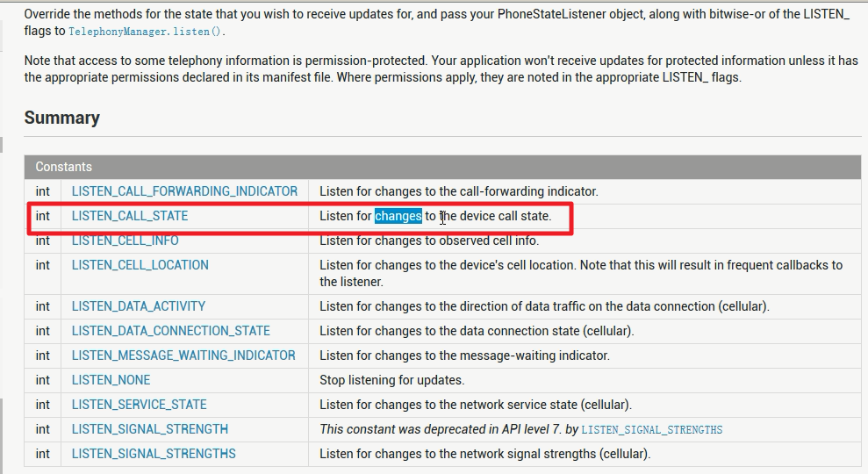Open the LISTEN_CELL_INFO constant link

(126, 241)
